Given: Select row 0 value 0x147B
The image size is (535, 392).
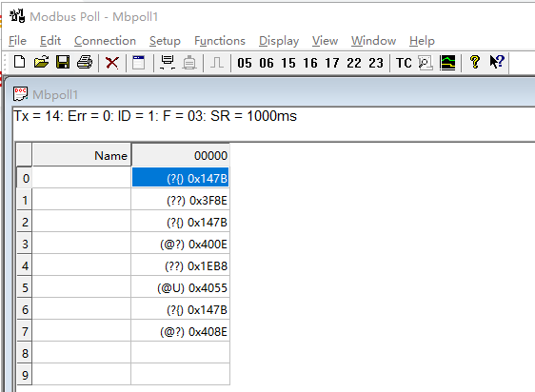Looking at the screenshot, I should point(181,177).
